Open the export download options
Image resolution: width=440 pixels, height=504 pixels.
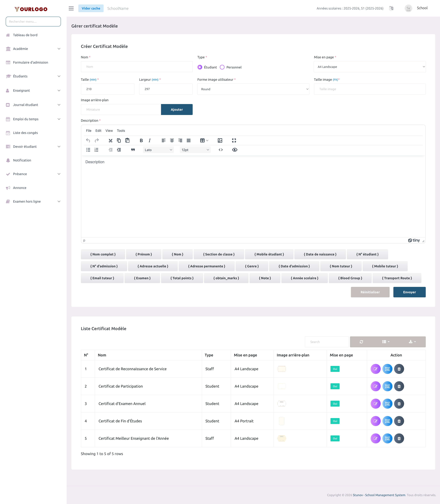[412, 342]
